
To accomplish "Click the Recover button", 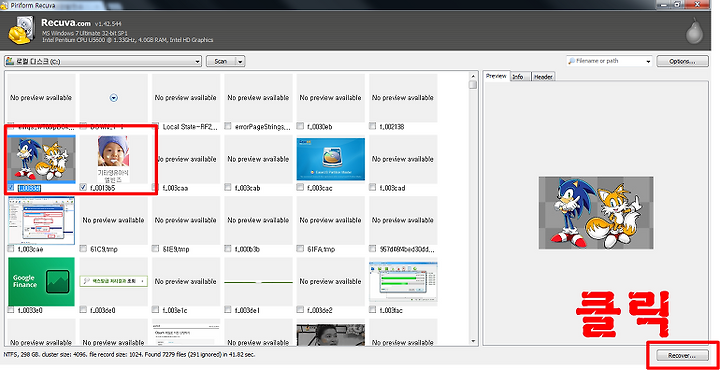I will tap(682, 356).
